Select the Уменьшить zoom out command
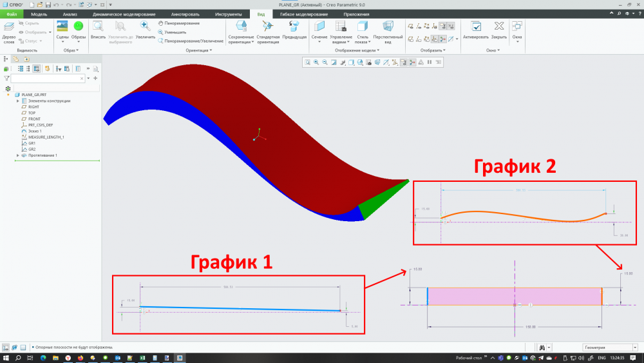The image size is (644, 363). pyautogui.click(x=172, y=32)
